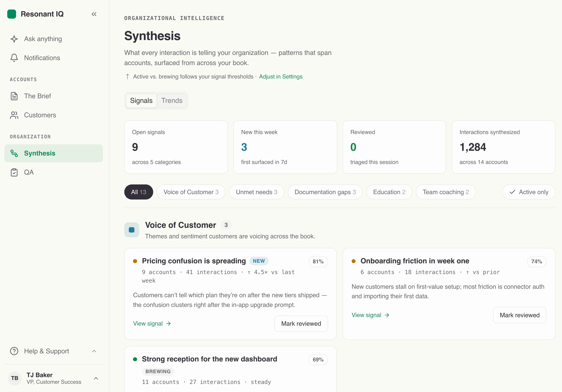
Task: Click the NEW badge on Pricing confusion
Action: [x=259, y=261]
